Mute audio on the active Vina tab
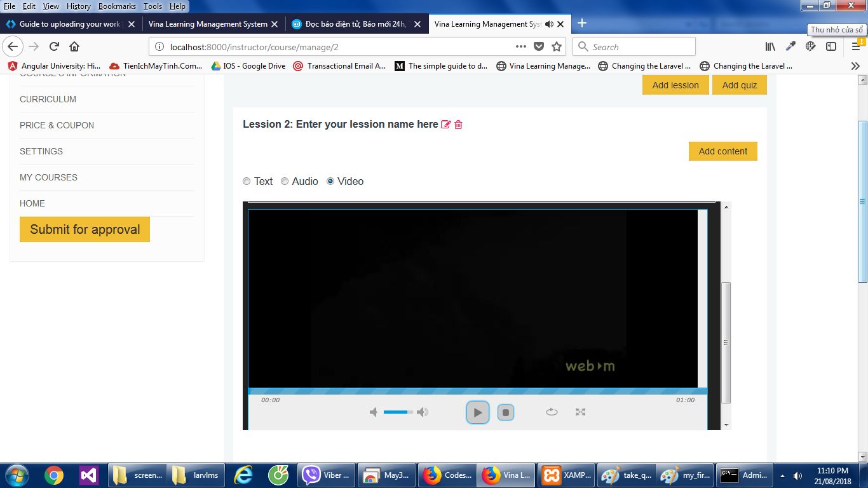 [x=549, y=24]
